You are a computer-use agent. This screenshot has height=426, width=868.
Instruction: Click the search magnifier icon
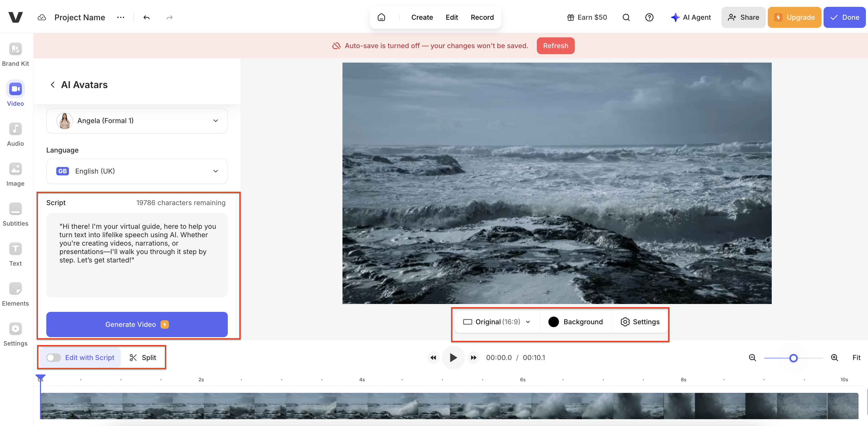tap(626, 18)
